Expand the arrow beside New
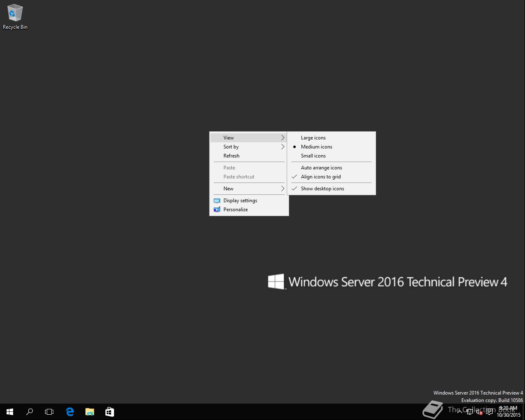 point(283,189)
